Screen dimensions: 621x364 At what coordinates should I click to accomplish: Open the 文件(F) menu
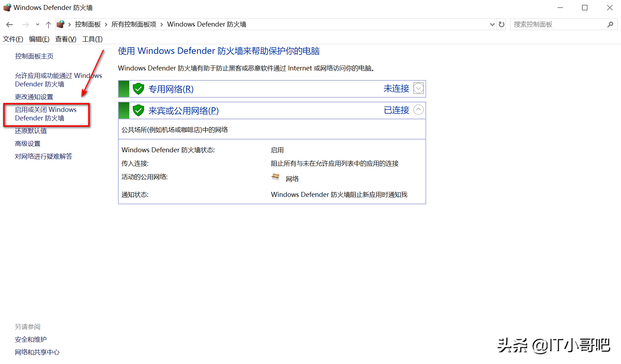pos(13,39)
